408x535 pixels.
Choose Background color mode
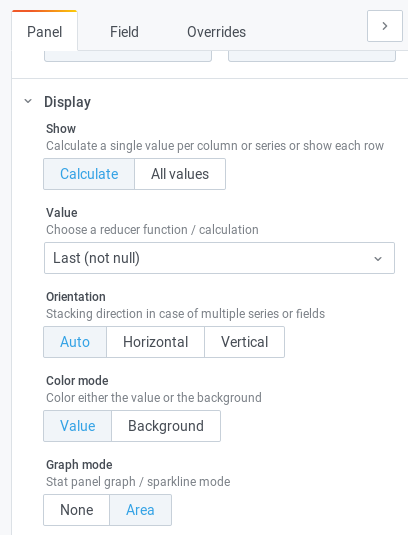click(x=166, y=426)
